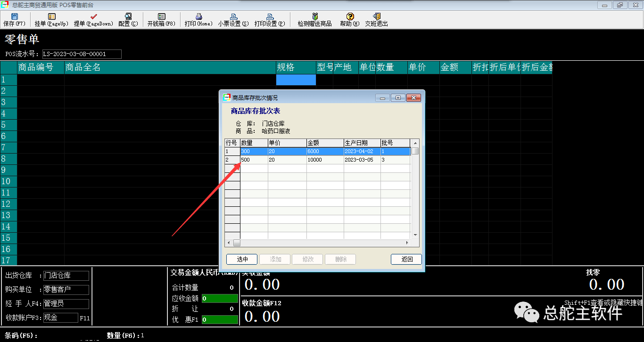The image size is (644, 342).
Task: Click the 批号 column header in the batch table
Action: click(396, 143)
